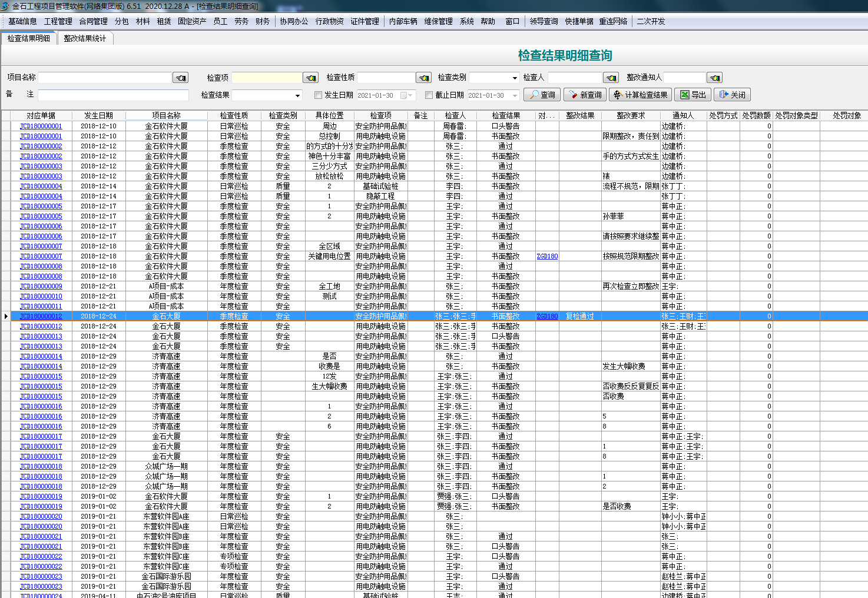Viewport: 868px width, 598px height.
Task: Open the 领导查询 menu
Action: (x=544, y=21)
